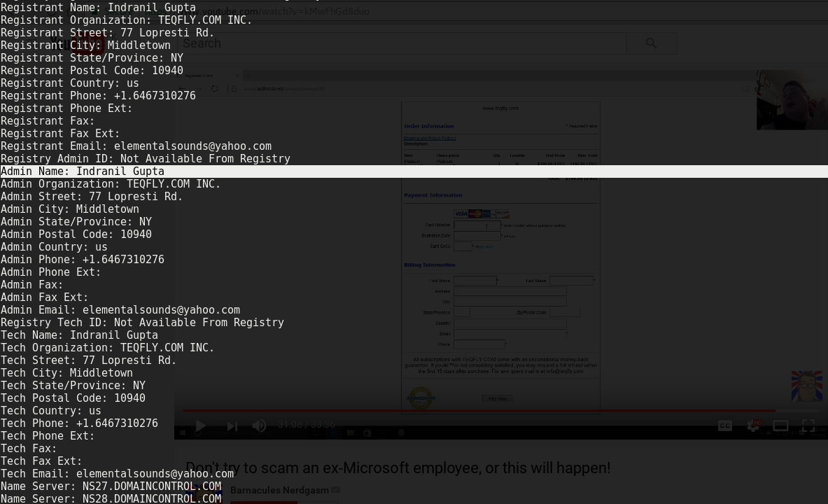Viewport: 828px width, 504px height.
Task: Click line Admin Street: 77 Lopresti Rd.
Action: click(x=92, y=197)
